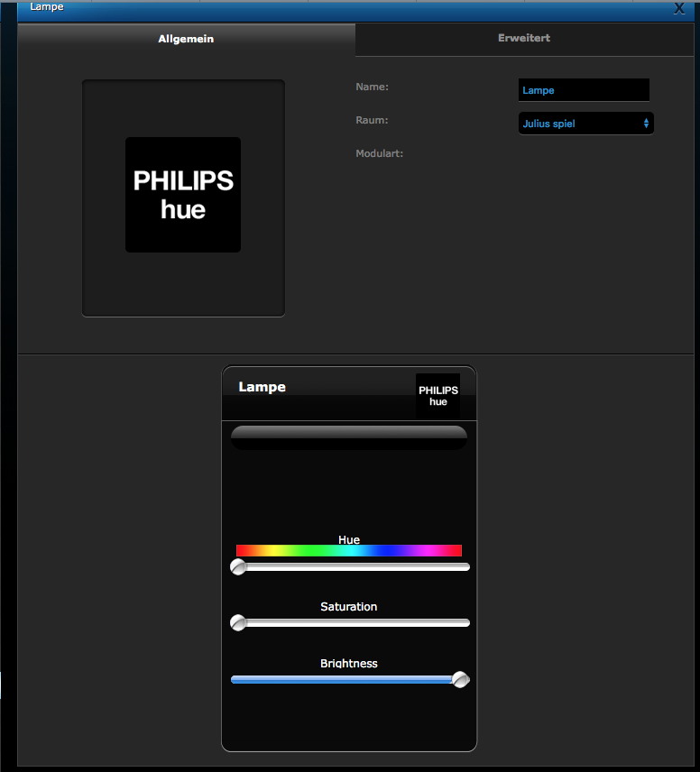Click the gray pill bar under widget header
Image resolution: width=700 pixels, height=772 pixels.
[349, 437]
